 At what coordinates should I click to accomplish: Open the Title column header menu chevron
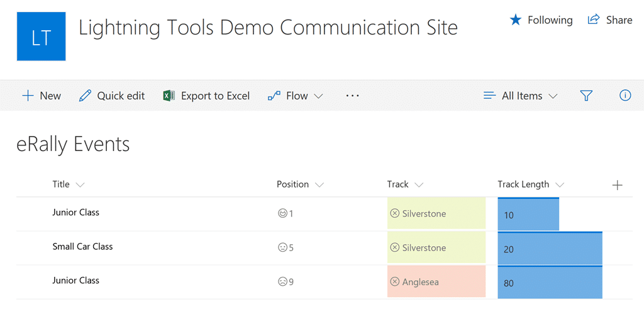(x=80, y=185)
